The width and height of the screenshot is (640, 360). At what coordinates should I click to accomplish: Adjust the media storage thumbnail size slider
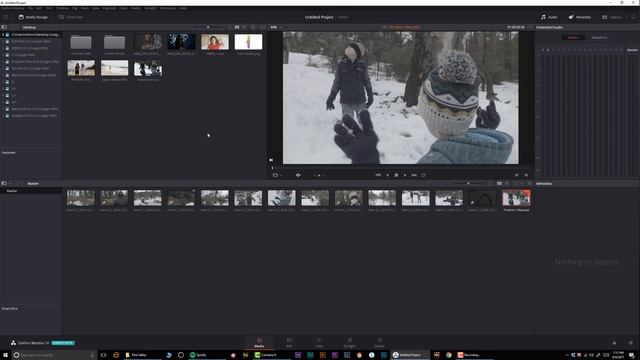tap(208, 27)
